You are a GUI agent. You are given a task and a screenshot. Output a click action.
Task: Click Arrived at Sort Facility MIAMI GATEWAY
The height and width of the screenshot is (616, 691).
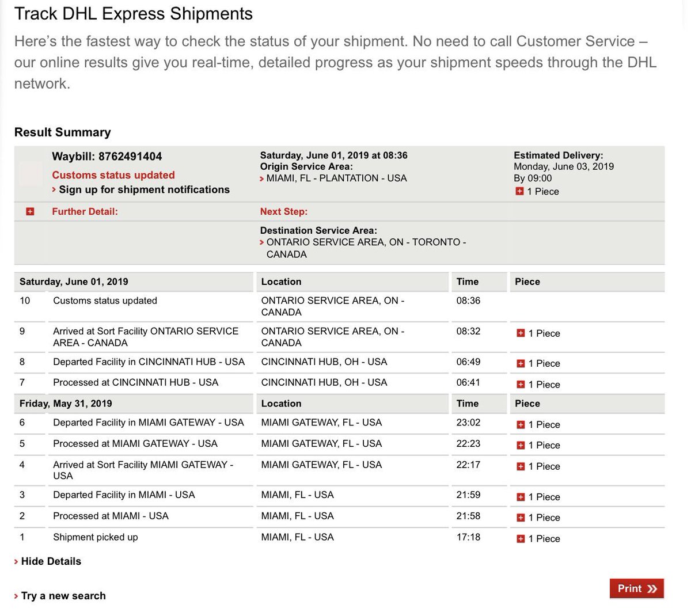(x=143, y=470)
